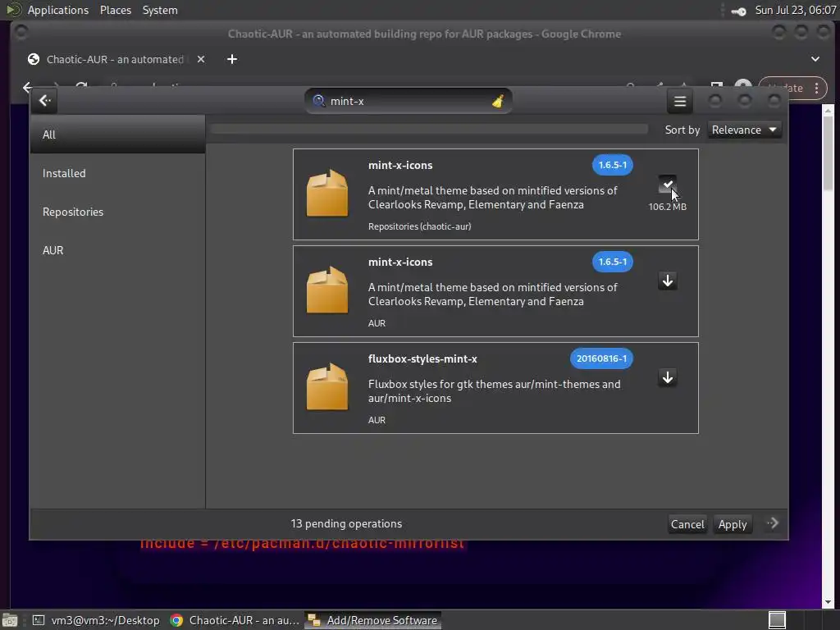Image resolution: width=840 pixels, height=630 pixels.
Task: Select the Repositories category in sidebar
Action: click(117, 212)
